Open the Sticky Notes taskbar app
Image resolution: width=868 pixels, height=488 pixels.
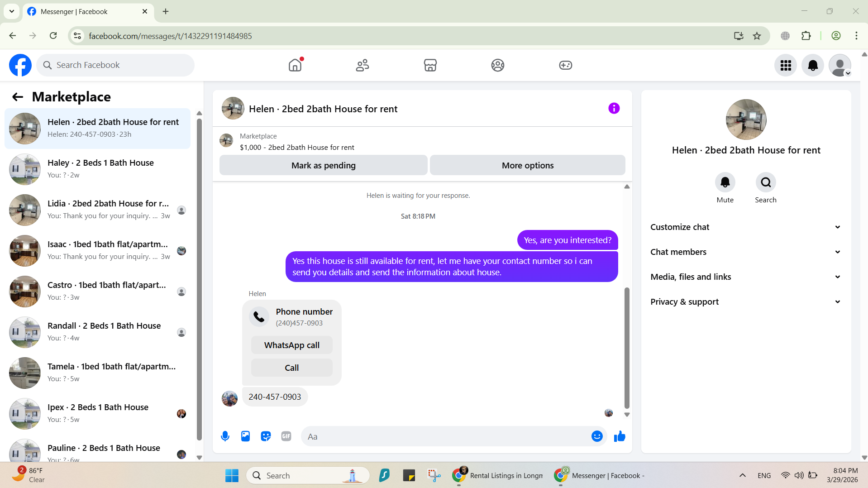[x=409, y=475]
